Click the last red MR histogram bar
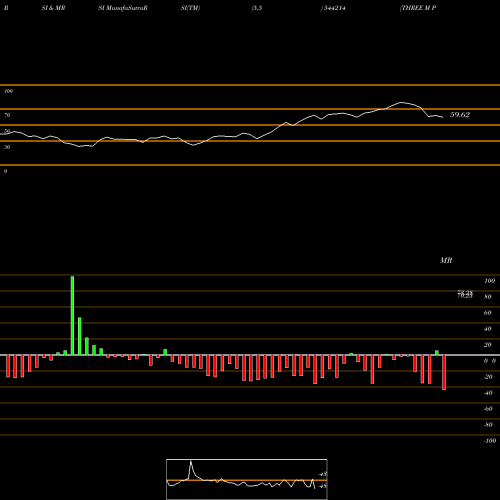The width and height of the screenshot is (500, 500). (x=444, y=372)
